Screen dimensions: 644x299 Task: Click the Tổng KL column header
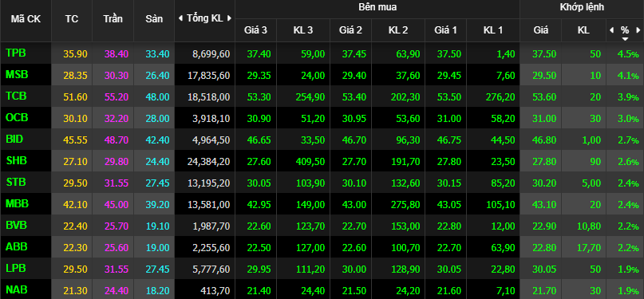pyautogui.click(x=204, y=18)
